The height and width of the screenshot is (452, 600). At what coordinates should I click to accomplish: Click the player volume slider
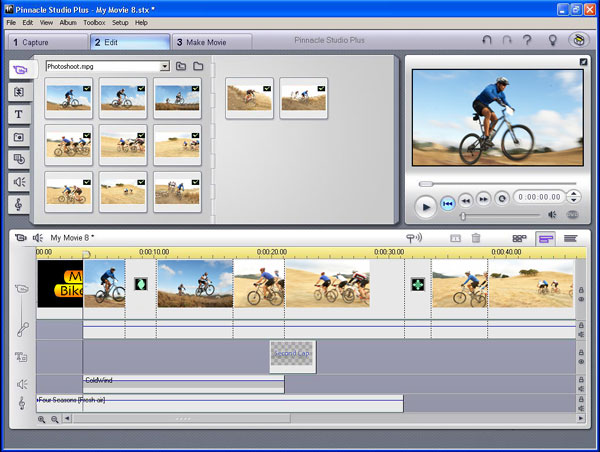[x=500, y=215]
